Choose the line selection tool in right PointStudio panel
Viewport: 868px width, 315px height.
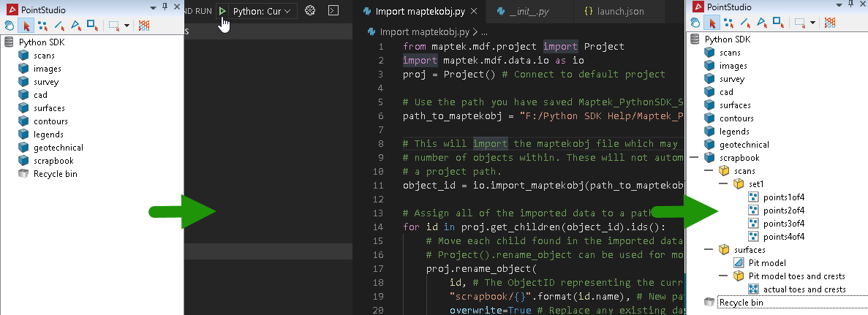(x=745, y=22)
